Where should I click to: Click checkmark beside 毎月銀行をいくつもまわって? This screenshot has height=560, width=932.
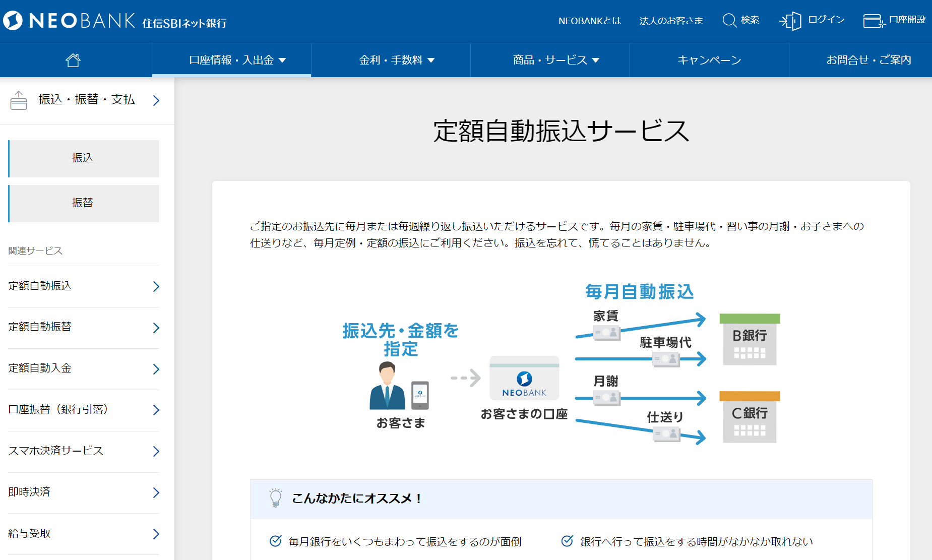point(276,541)
